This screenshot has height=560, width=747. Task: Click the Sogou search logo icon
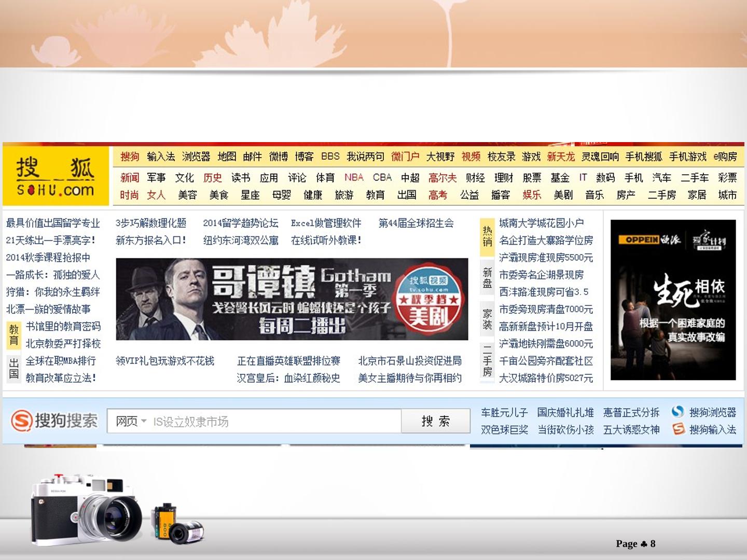21,421
